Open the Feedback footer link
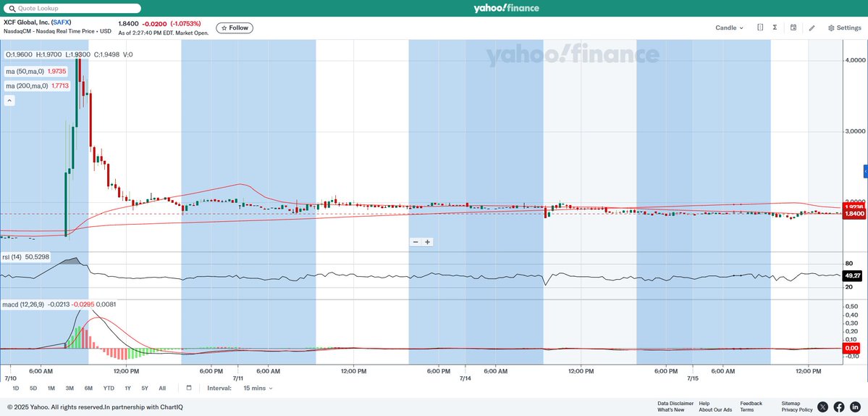 point(751,403)
